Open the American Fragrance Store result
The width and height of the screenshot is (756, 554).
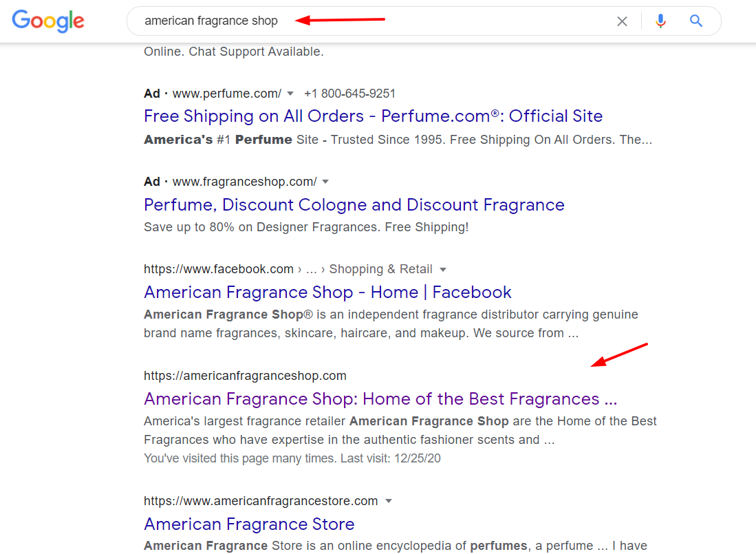pyautogui.click(x=249, y=524)
